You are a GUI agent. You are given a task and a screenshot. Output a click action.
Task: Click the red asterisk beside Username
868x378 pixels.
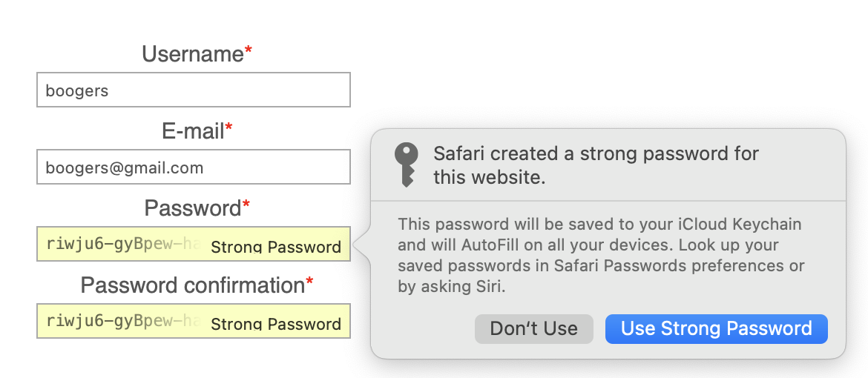tap(249, 50)
